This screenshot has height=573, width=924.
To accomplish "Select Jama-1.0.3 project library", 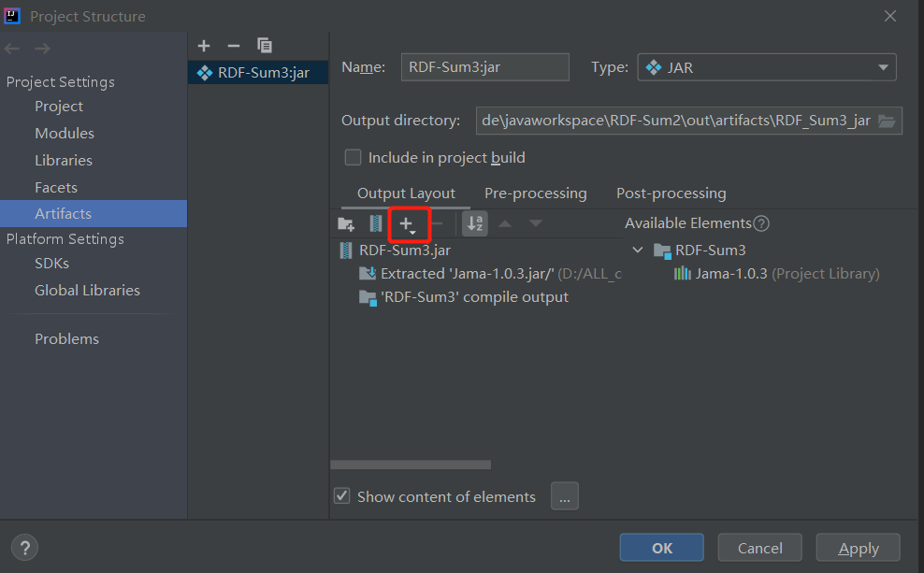I will coord(776,274).
